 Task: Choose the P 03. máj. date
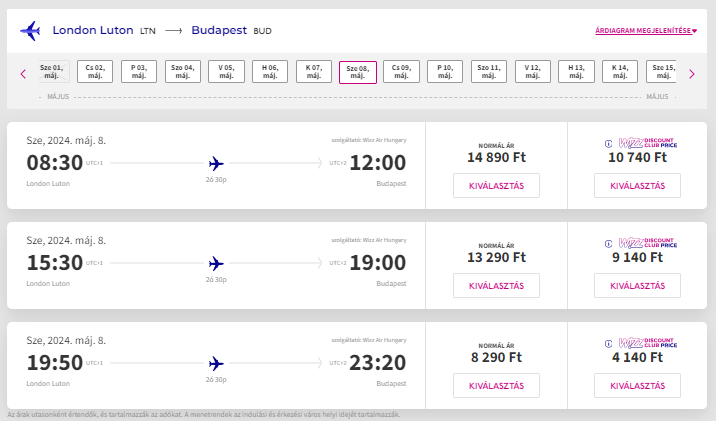pyautogui.click(x=139, y=72)
